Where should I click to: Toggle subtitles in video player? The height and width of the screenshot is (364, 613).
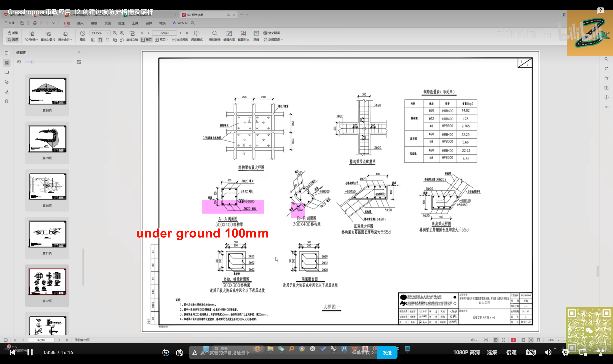[x=530, y=353]
